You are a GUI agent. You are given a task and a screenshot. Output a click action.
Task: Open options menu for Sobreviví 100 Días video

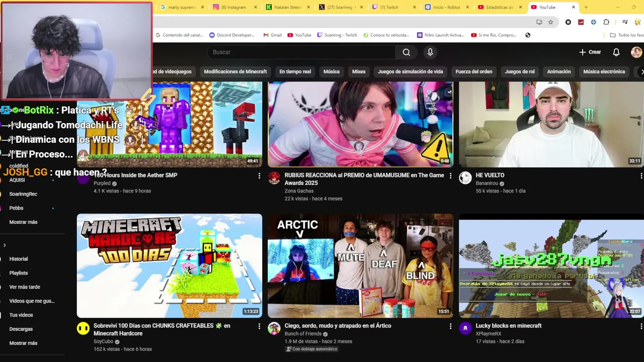click(x=259, y=326)
